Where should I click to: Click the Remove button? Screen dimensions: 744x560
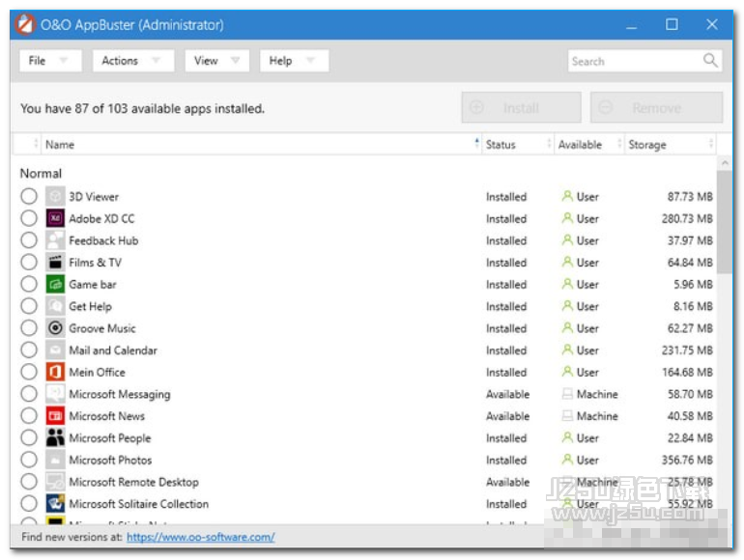656,107
